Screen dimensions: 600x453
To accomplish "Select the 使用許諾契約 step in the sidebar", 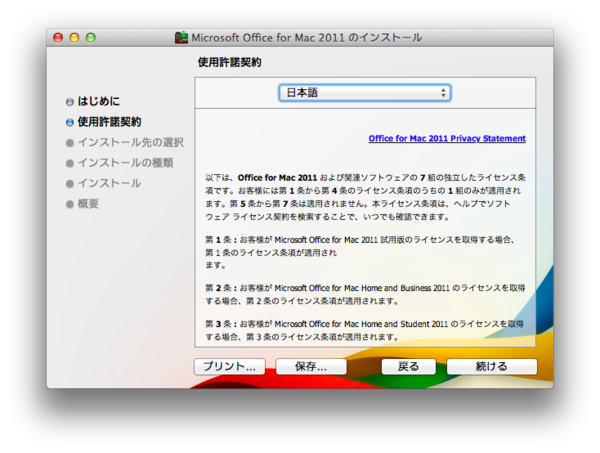I will pos(109,122).
